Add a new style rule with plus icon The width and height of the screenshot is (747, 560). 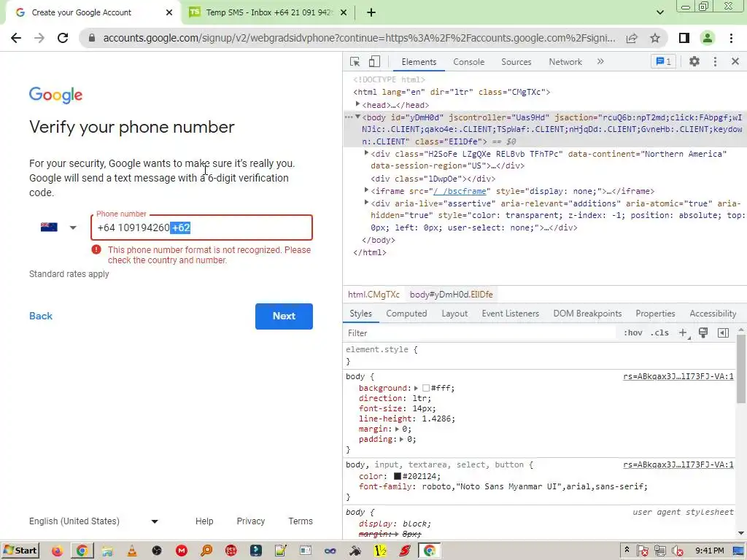[x=683, y=332]
